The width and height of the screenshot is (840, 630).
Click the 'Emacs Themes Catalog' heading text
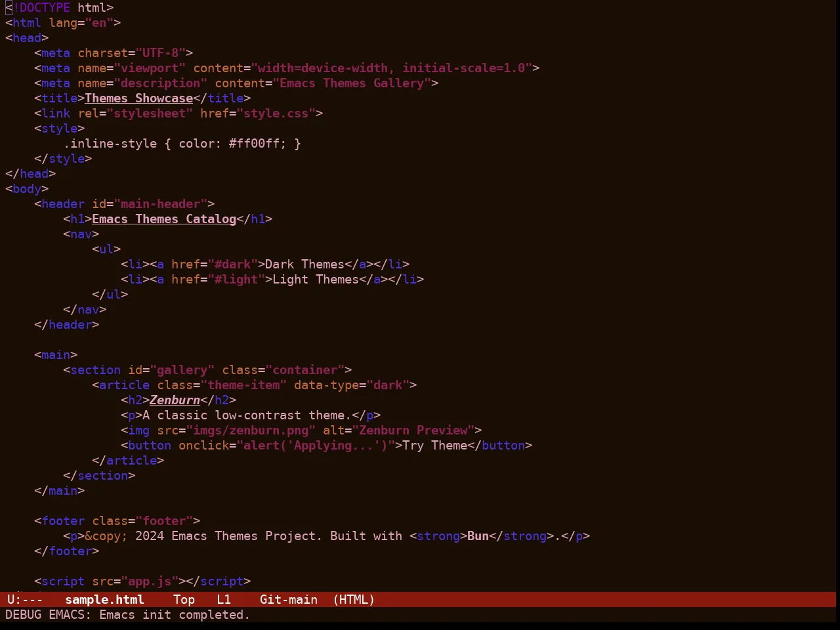pos(164,219)
